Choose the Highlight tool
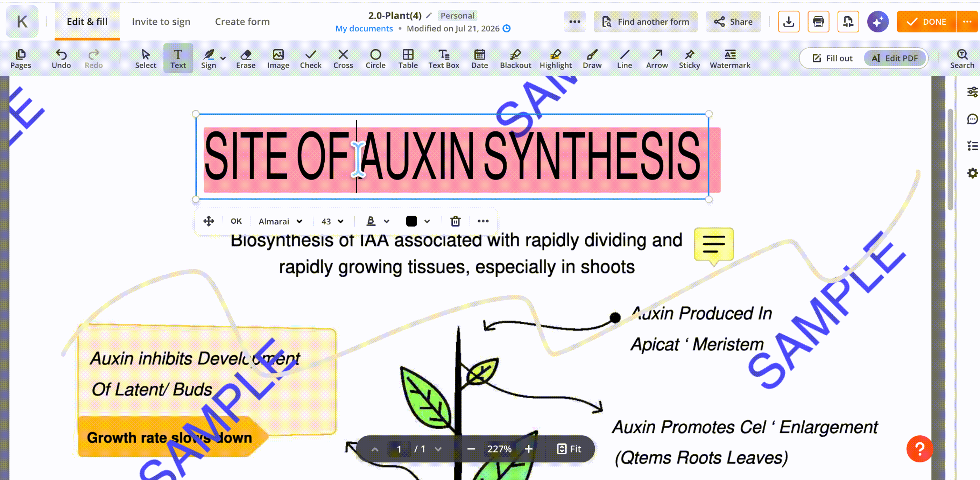 (556, 59)
